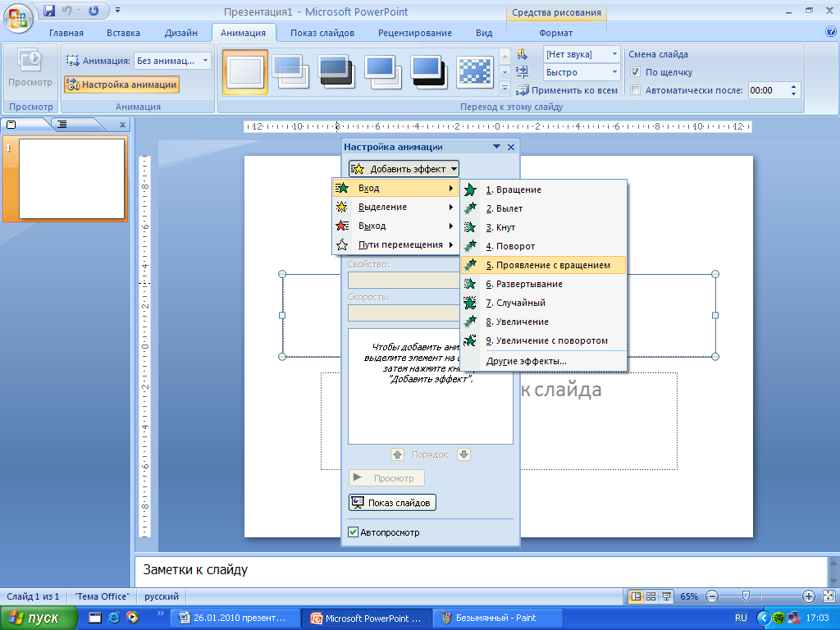Select the fourth slide transition effect

coord(382,72)
